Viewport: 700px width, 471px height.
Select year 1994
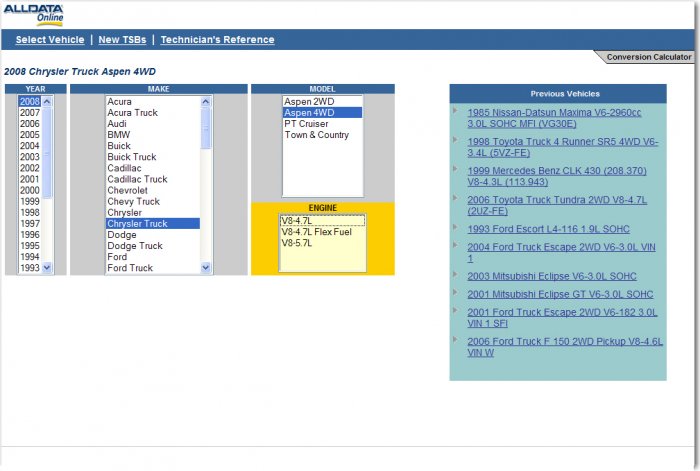click(29, 257)
